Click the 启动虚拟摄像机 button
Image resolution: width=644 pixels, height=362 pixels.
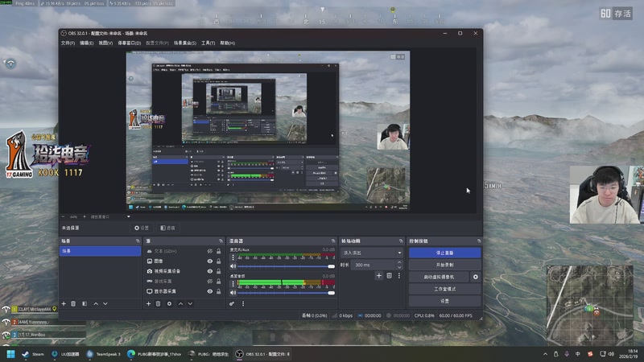[x=439, y=277]
